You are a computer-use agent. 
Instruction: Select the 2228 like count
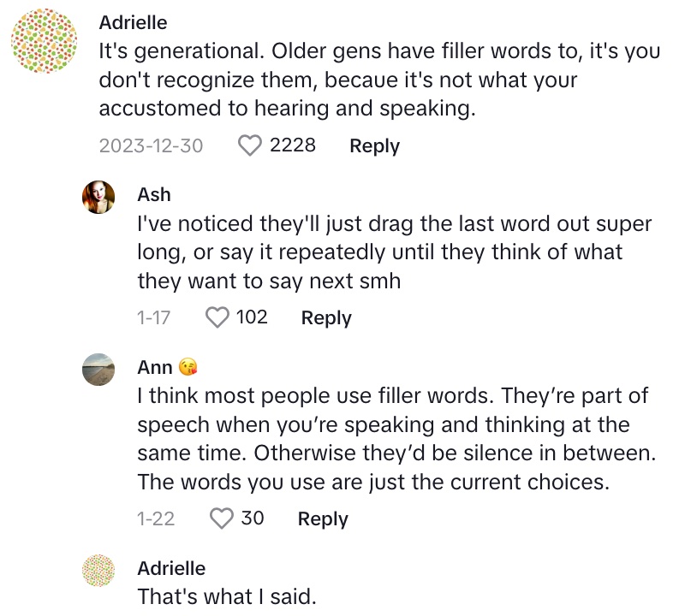292,145
